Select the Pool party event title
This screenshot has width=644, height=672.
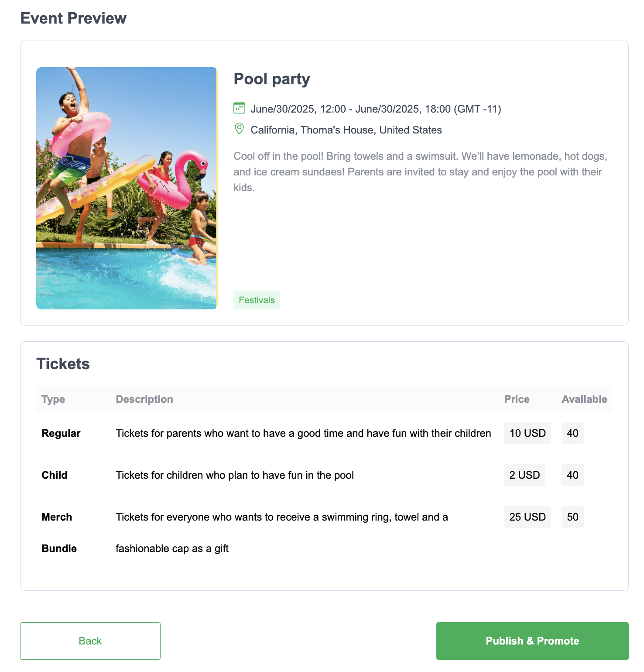pyautogui.click(x=272, y=79)
